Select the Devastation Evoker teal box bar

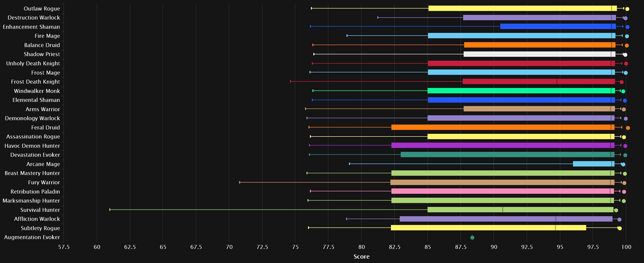coord(507,155)
